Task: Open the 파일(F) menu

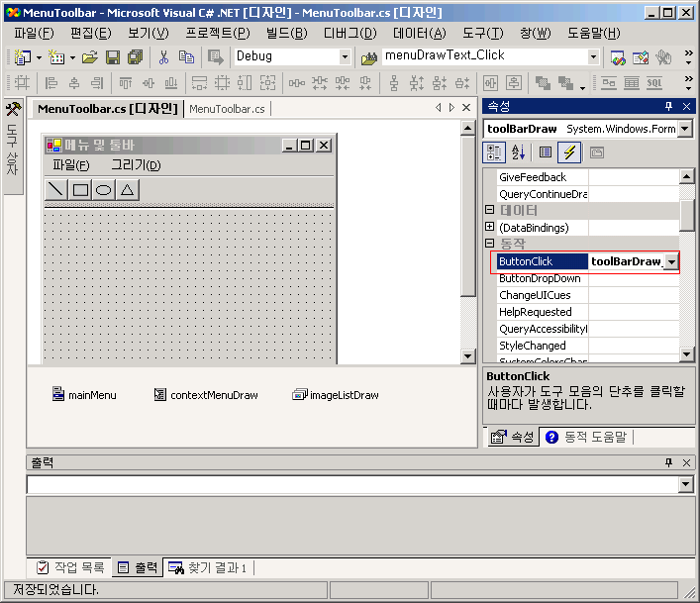Action: point(34,33)
